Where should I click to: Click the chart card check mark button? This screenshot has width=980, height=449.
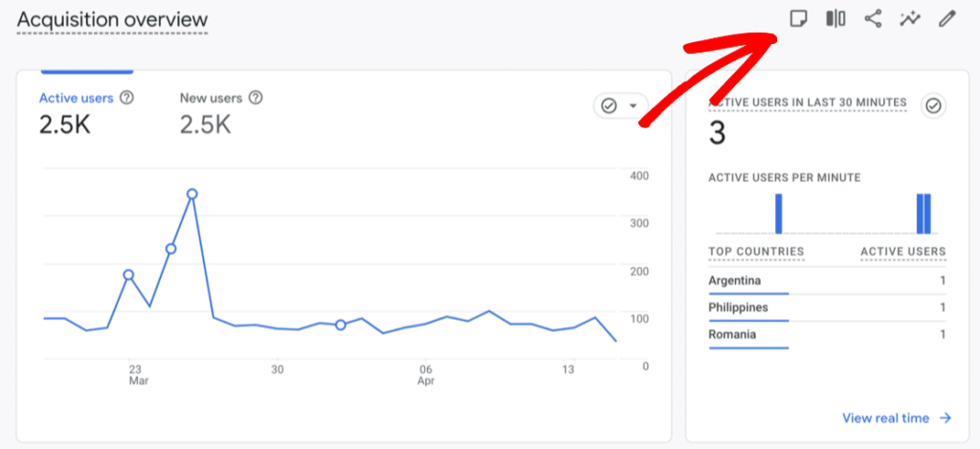coord(609,105)
